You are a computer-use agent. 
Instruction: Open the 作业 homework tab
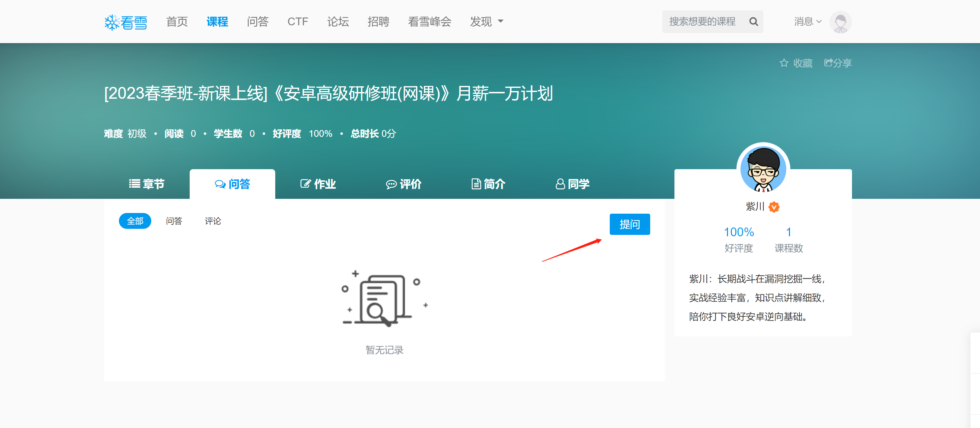[x=318, y=184]
